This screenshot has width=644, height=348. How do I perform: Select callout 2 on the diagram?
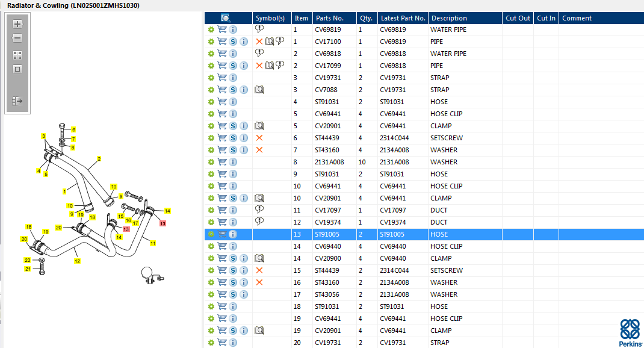click(99, 158)
